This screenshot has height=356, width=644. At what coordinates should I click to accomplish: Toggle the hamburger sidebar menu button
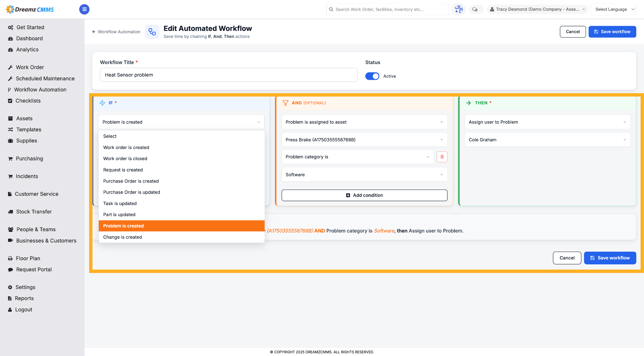[84, 9]
